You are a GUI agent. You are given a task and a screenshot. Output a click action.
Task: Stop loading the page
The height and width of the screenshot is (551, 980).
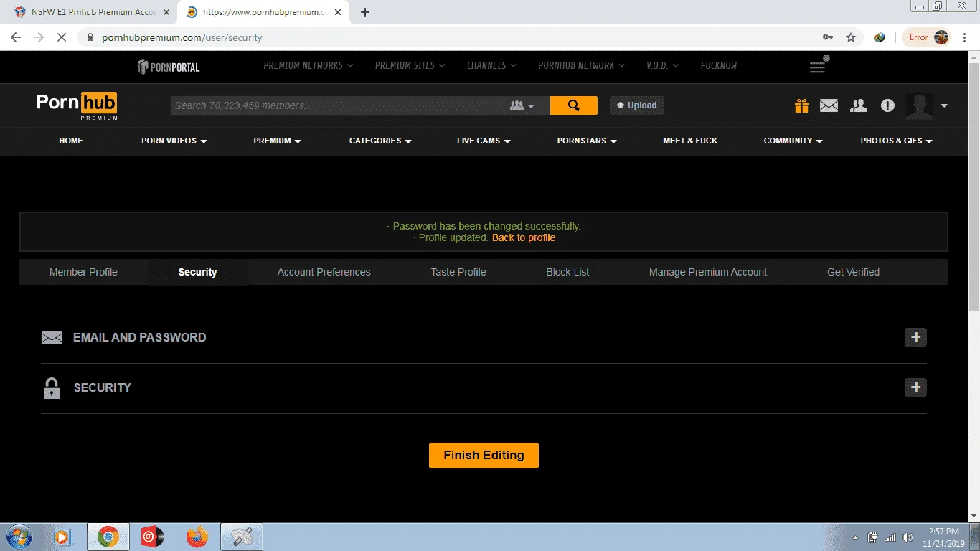62,37
